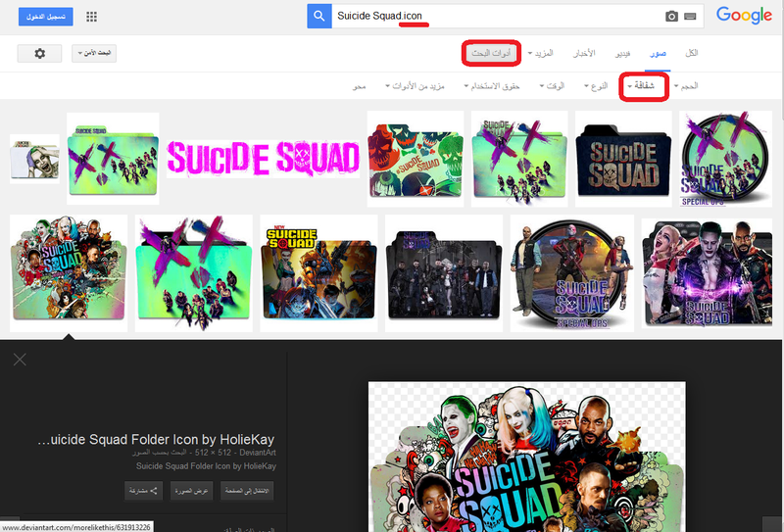Open the on-screen keyboard icon
The width and height of the screenshot is (784, 532).
point(690,17)
